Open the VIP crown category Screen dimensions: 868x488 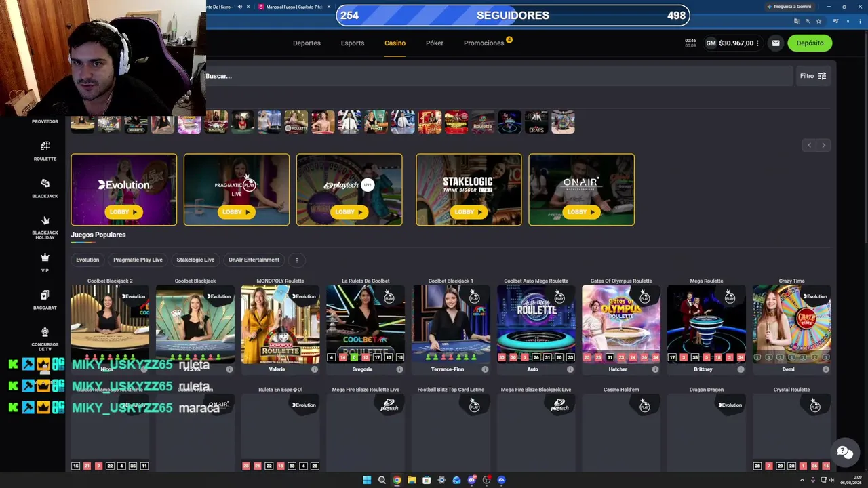(x=45, y=262)
